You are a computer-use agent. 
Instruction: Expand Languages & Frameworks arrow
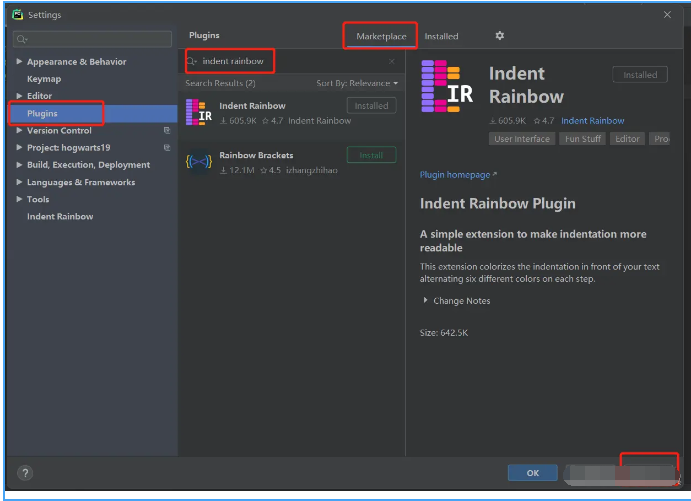pyautogui.click(x=19, y=182)
